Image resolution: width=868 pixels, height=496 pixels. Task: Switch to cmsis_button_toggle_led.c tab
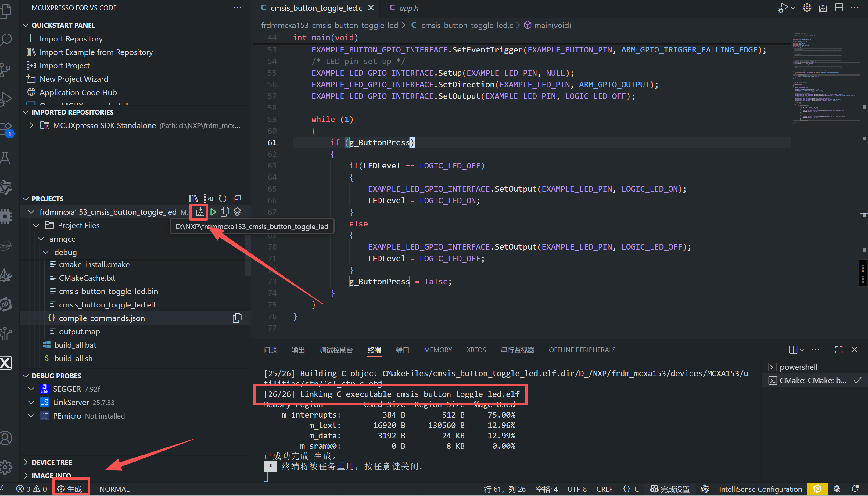[x=316, y=8]
